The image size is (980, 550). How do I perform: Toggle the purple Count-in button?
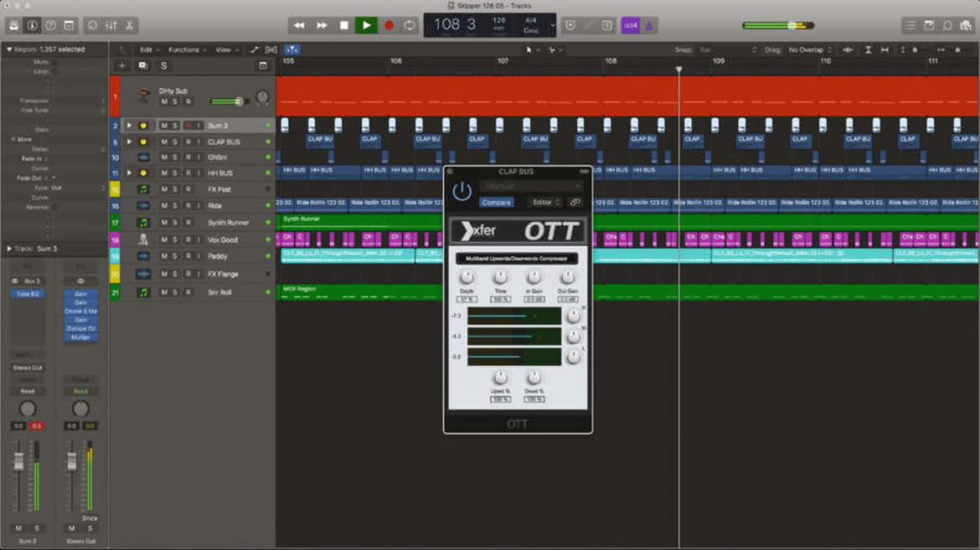point(631,26)
